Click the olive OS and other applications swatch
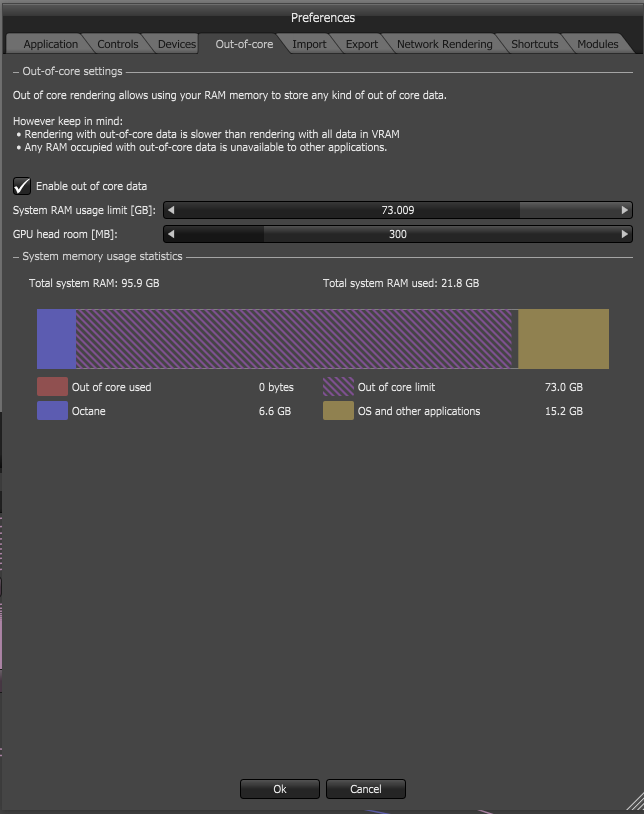The width and height of the screenshot is (644, 814). [338, 411]
